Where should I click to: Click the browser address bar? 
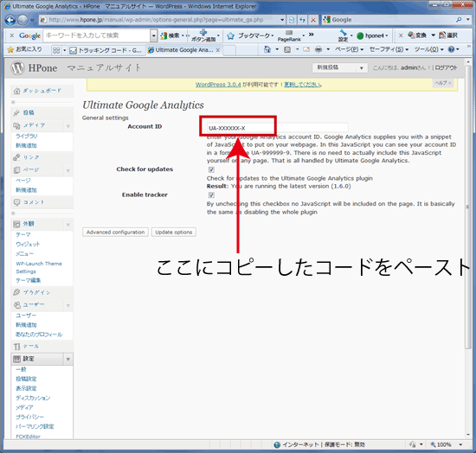[159, 20]
